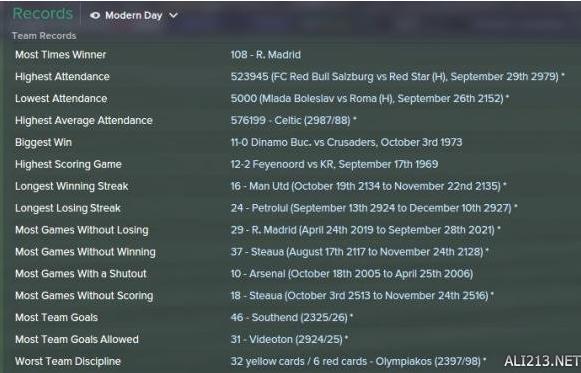Image resolution: width=581 pixels, height=373 pixels.
Task: Select the Team Records section label
Action: (x=44, y=36)
